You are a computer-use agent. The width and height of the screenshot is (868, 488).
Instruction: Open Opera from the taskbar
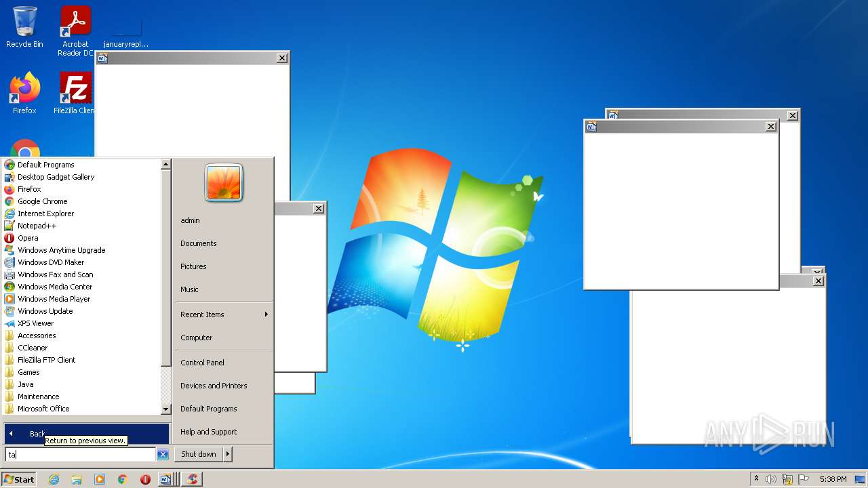145,479
